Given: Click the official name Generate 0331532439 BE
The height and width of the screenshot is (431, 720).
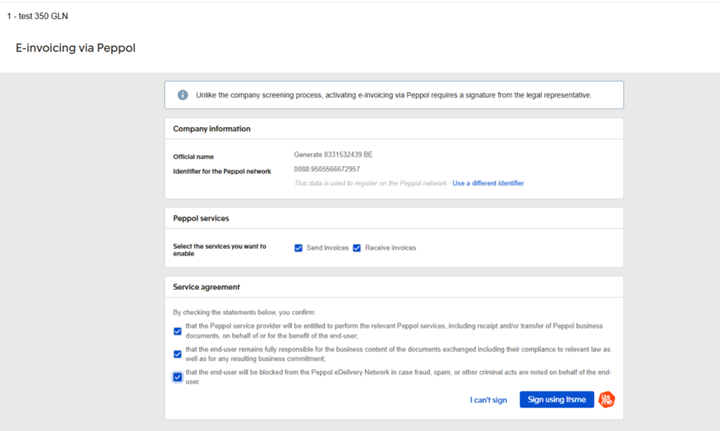Looking at the screenshot, I should (x=333, y=155).
